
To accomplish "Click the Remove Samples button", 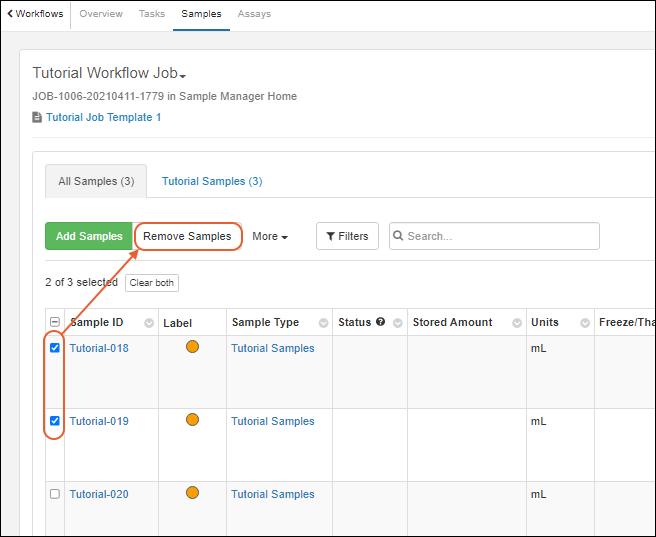I will coord(187,237).
